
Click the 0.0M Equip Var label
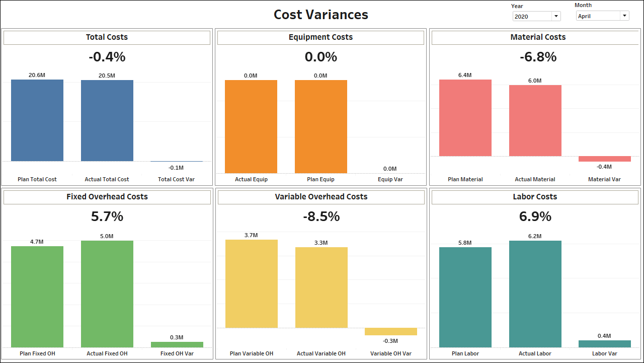tap(390, 169)
